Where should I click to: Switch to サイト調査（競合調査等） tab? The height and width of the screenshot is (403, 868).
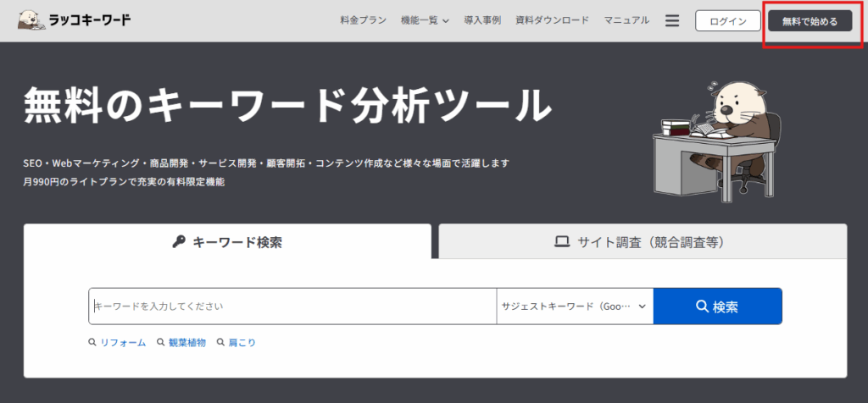click(643, 241)
